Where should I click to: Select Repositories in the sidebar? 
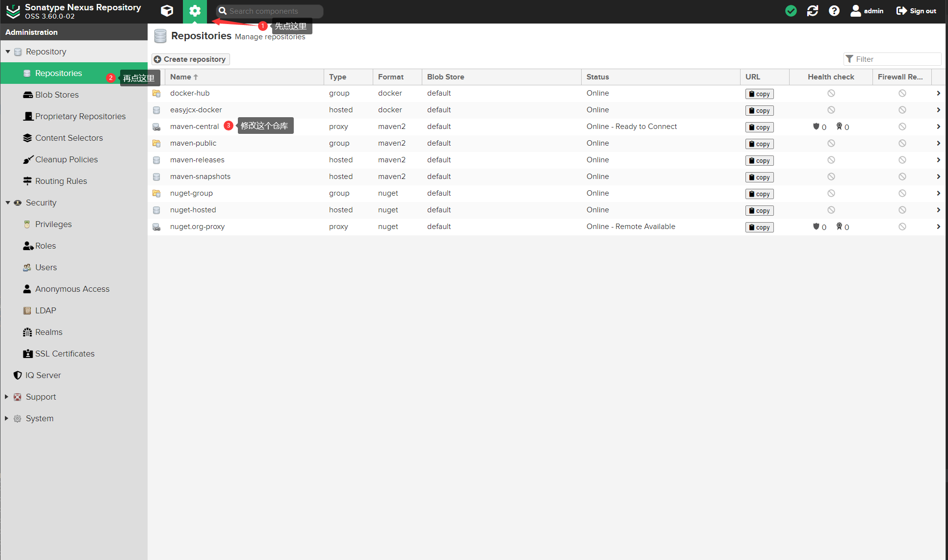point(74,73)
